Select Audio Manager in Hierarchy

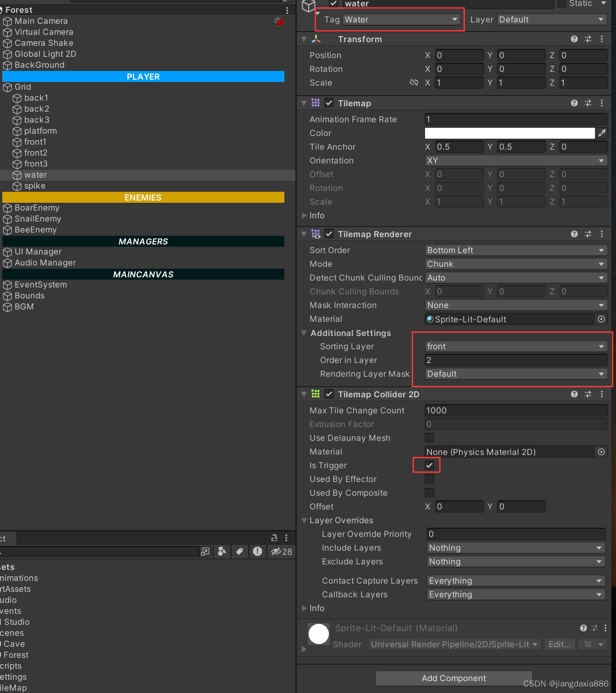(45, 263)
